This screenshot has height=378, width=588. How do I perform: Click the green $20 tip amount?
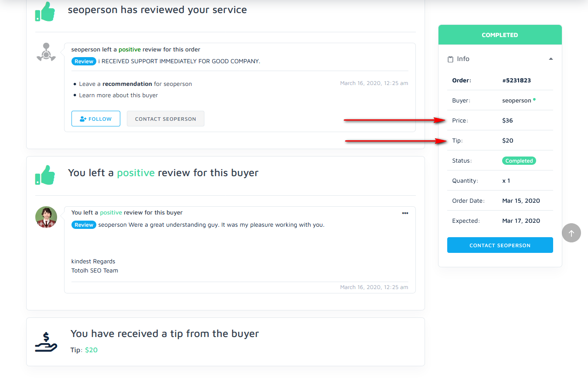coord(91,350)
